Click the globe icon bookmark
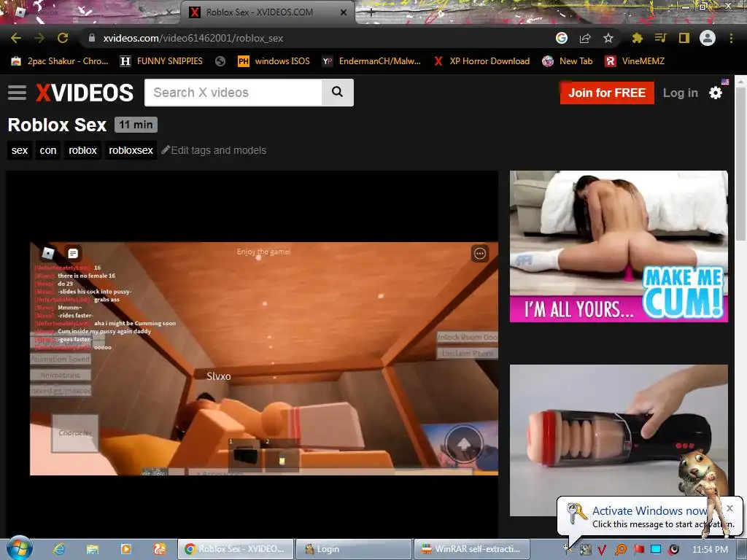The height and width of the screenshot is (560, 747). (x=220, y=61)
